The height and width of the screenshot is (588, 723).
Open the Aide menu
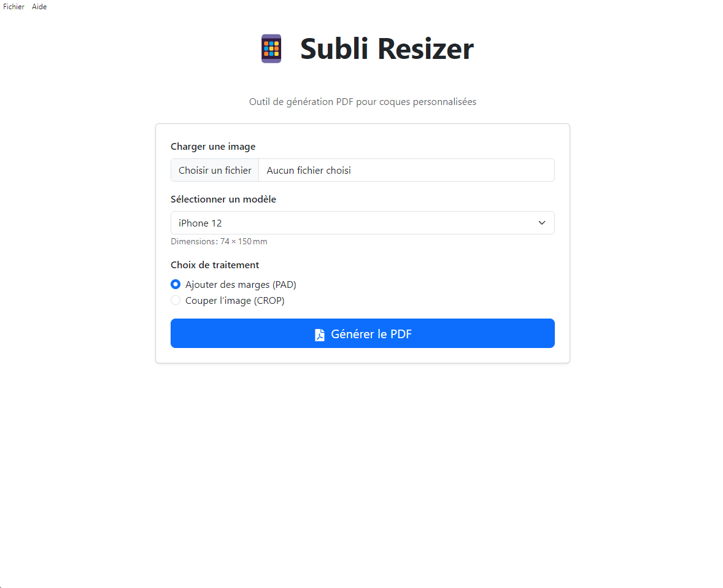tap(39, 6)
